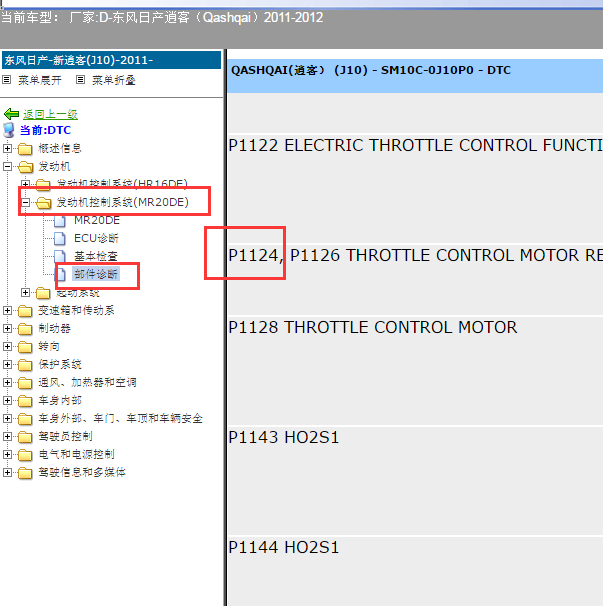The height and width of the screenshot is (606, 603).
Task: Click the 制动器 folder icon
Action: [25, 329]
